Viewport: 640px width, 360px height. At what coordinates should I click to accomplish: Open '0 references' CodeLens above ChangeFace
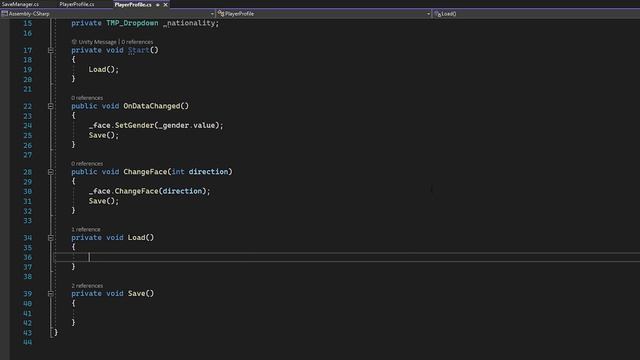[x=87, y=164]
